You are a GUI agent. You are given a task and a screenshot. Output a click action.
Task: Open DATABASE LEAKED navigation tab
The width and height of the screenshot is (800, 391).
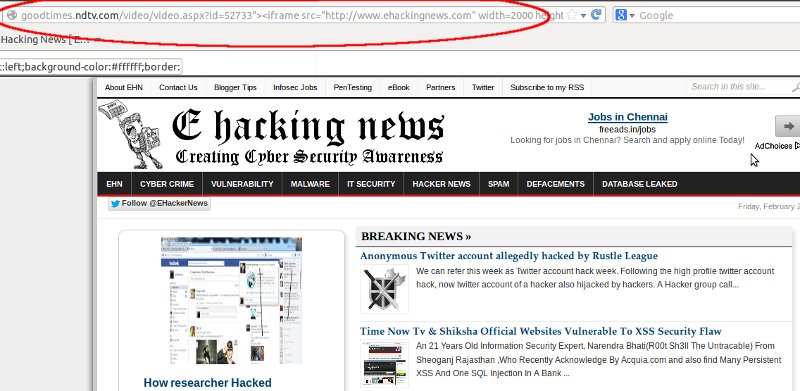(639, 184)
